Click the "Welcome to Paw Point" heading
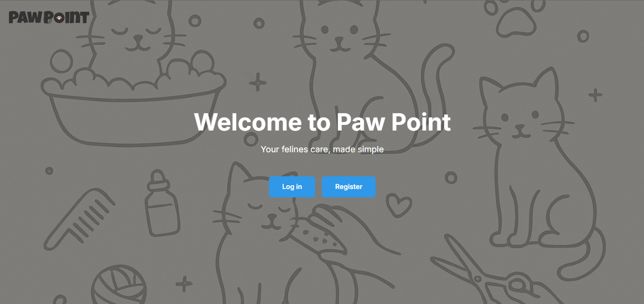 [322, 122]
